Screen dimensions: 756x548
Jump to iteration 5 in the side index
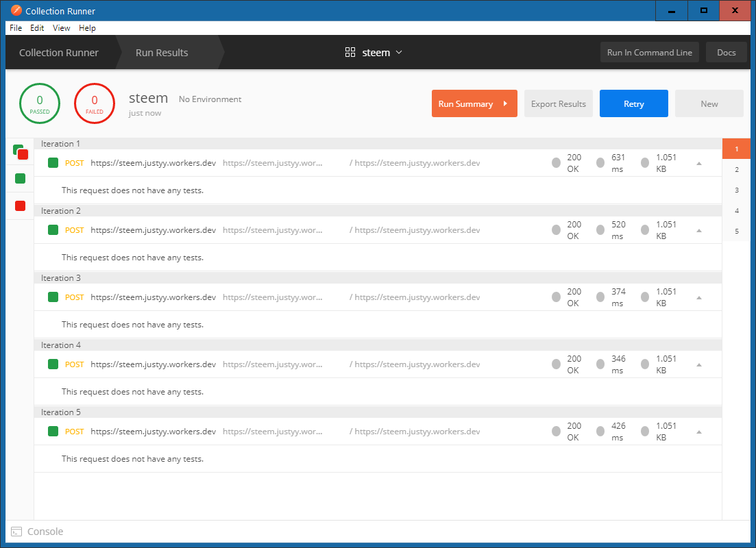click(x=736, y=232)
